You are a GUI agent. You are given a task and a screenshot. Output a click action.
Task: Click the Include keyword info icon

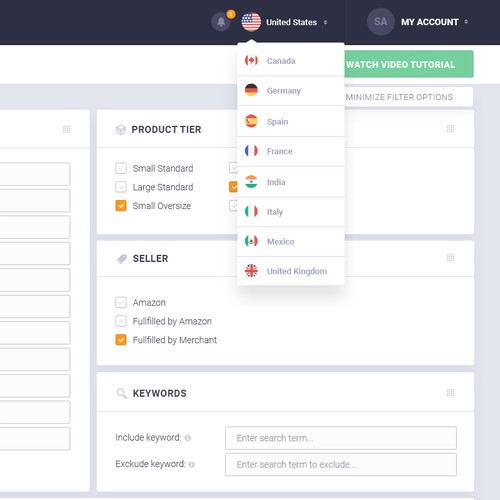[x=188, y=438]
